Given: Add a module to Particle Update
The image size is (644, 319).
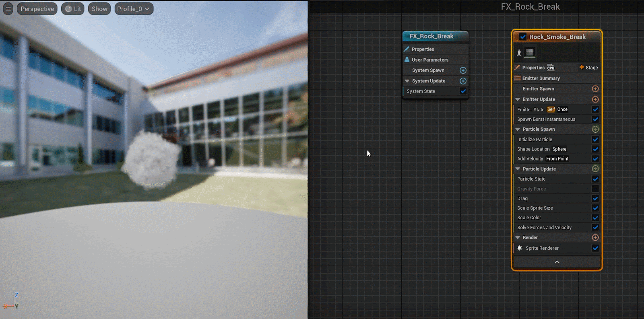Looking at the screenshot, I should pos(595,169).
